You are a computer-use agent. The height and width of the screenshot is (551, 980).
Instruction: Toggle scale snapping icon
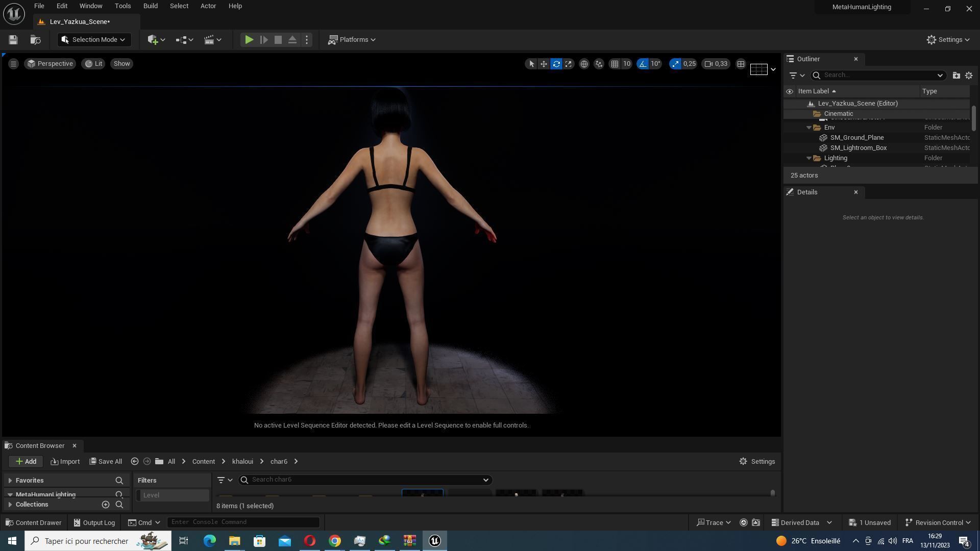pyautogui.click(x=675, y=64)
